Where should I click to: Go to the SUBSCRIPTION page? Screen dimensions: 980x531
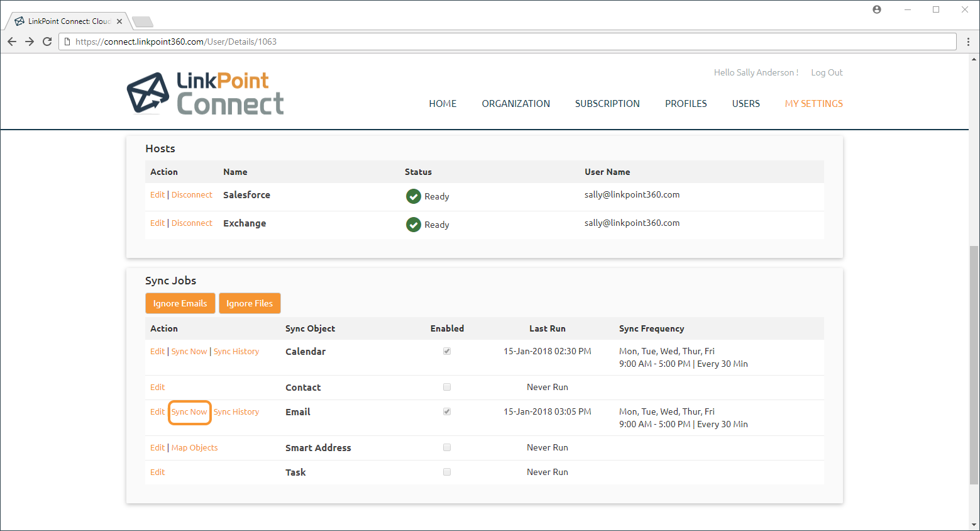pyautogui.click(x=607, y=104)
